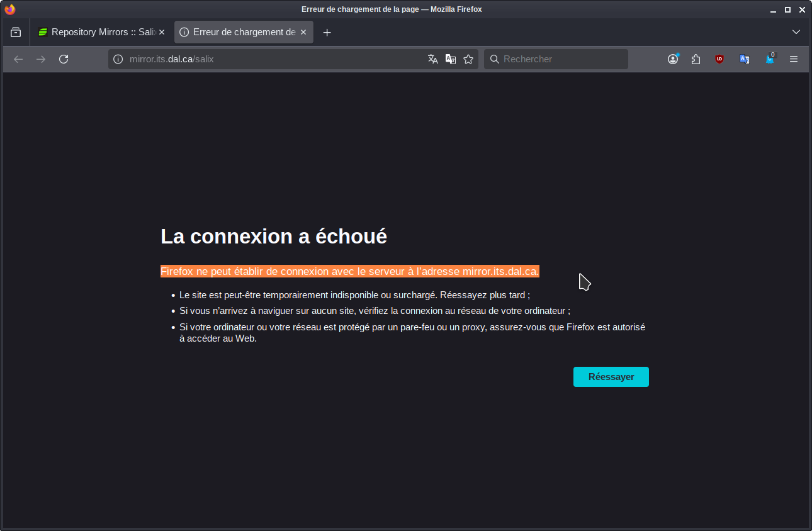Screen dimensions: 812x531
Task: Open the uBlock Origin extension
Action: [719, 59]
